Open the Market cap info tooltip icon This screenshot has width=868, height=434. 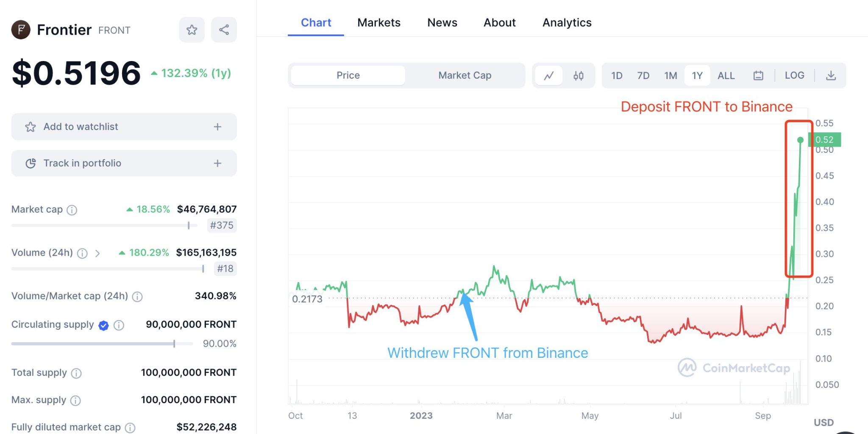72,210
